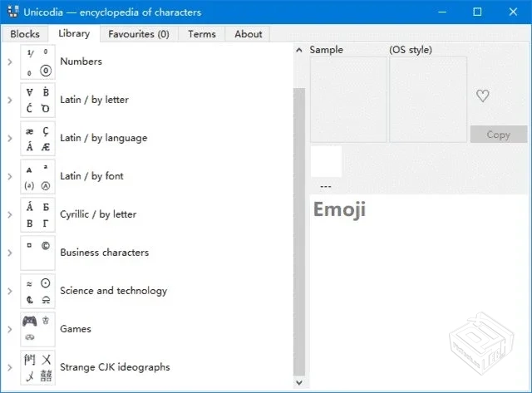Click the Latin by language thumbnail icon
532x393 pixels.
[x=37, y=139]
